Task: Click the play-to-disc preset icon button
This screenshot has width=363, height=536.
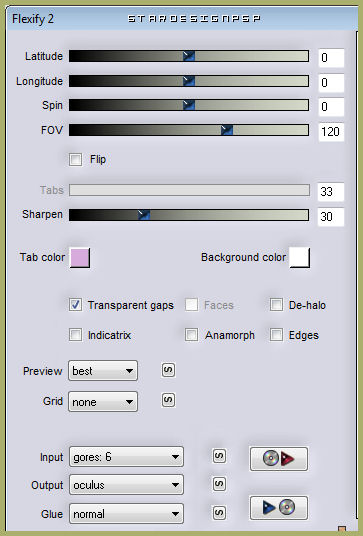Action: click(279, 508)
